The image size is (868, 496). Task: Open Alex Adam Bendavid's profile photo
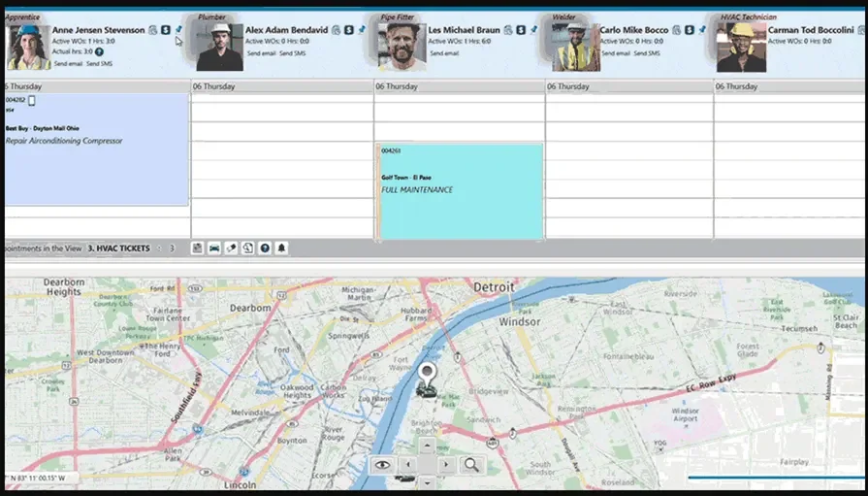pyautogui.click(x=220, y=47)
